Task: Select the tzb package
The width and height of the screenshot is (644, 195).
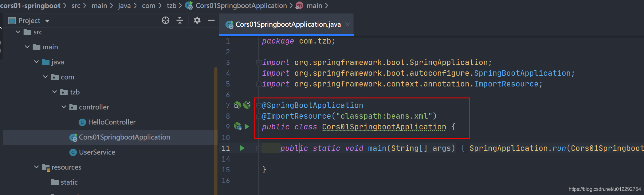Action: [x=75, y=92]
